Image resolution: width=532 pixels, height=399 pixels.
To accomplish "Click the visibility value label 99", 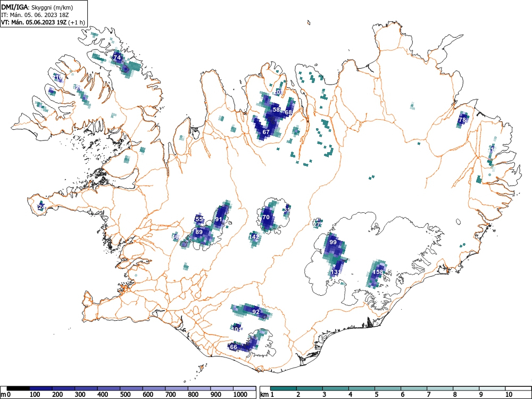I will [333, 242].
